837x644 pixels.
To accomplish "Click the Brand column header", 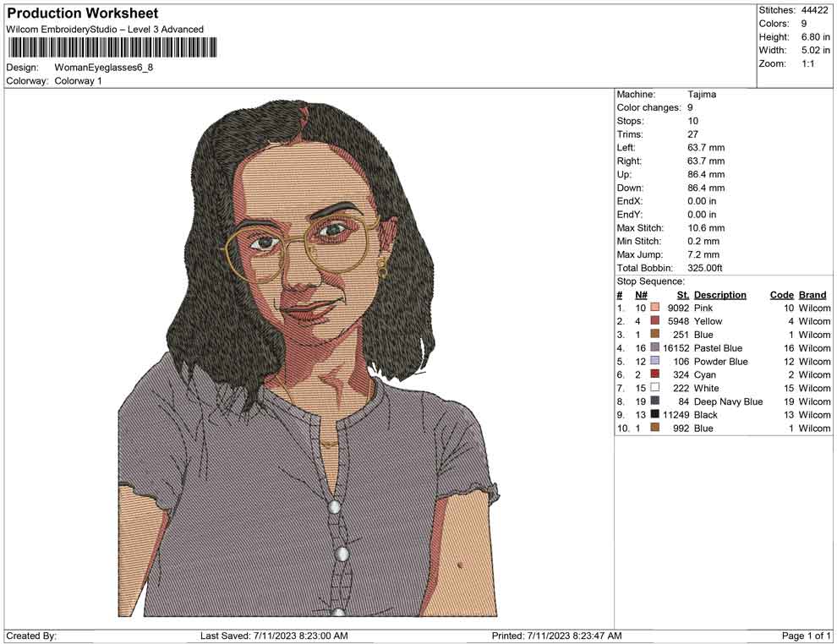I will pyautogui.click(x=812, y=294).
